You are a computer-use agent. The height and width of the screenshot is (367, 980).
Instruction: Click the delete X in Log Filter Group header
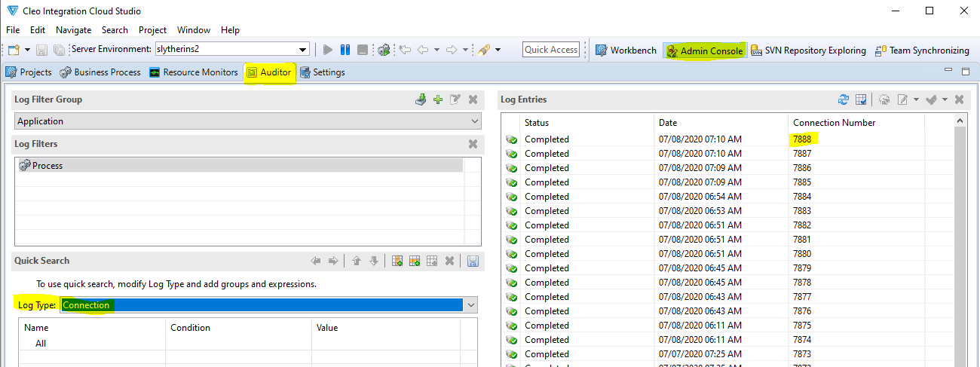473,99
